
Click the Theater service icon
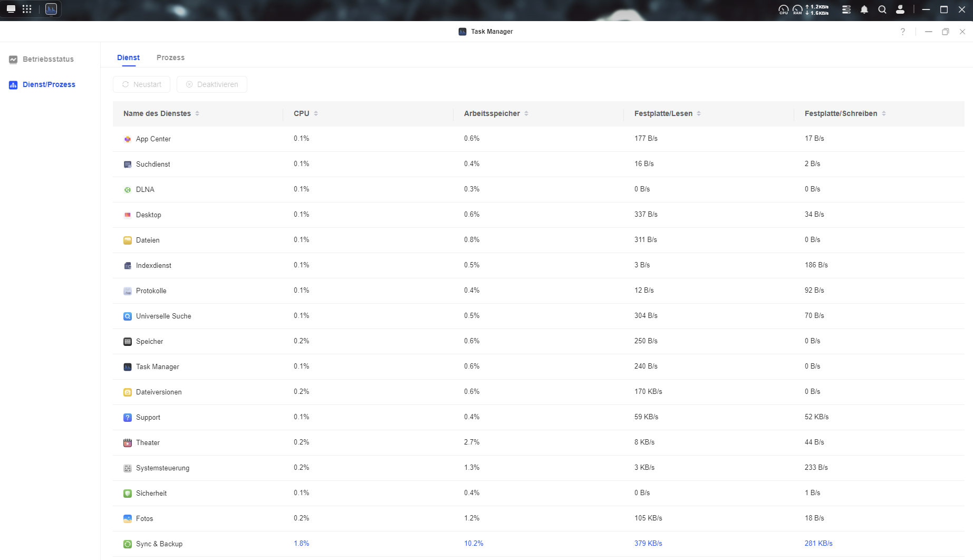pos(127,443)
